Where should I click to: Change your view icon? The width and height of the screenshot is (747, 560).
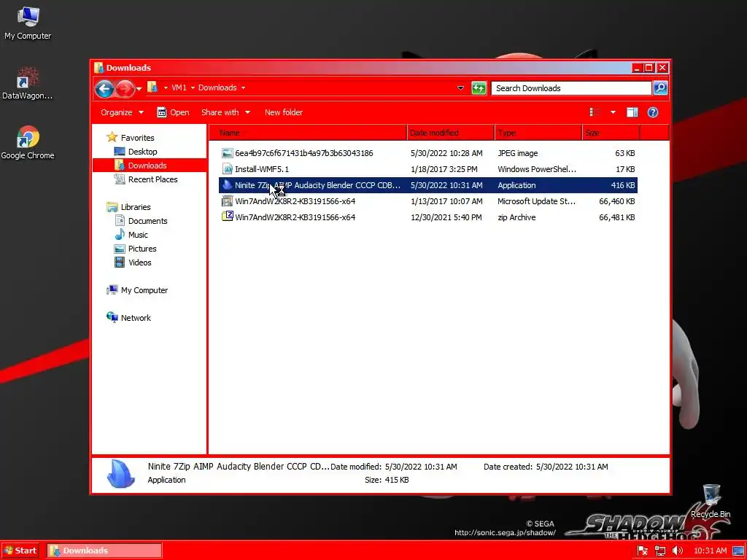595,112
